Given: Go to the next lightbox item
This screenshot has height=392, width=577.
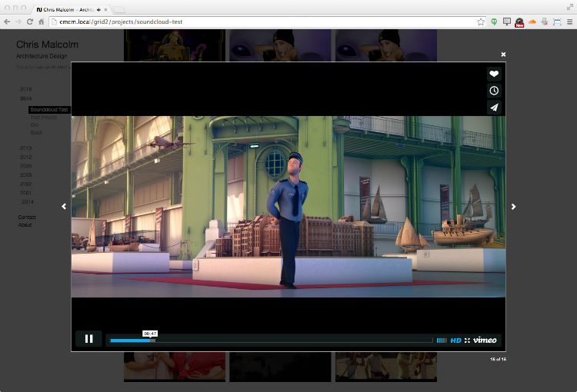Looking at the screenshot, I should (x=513, y=206).
